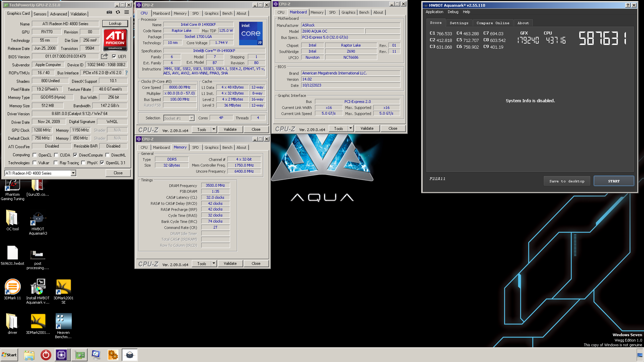Click Save to desktop in Aquamark
This screenshot has width=644, height=362.
pos(567,181)
